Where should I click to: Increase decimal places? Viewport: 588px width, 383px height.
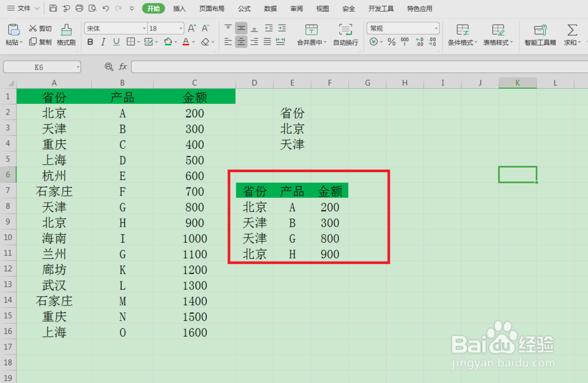coord(419,42)
